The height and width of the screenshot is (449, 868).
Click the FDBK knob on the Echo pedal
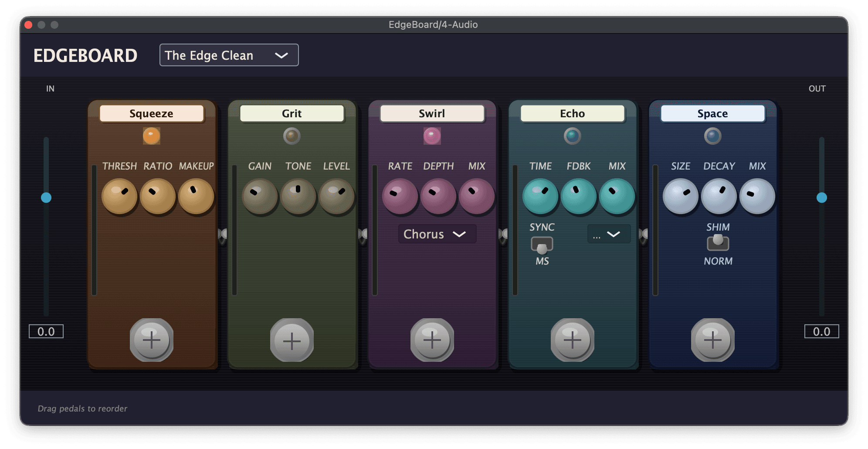click(x=579, y=197)
